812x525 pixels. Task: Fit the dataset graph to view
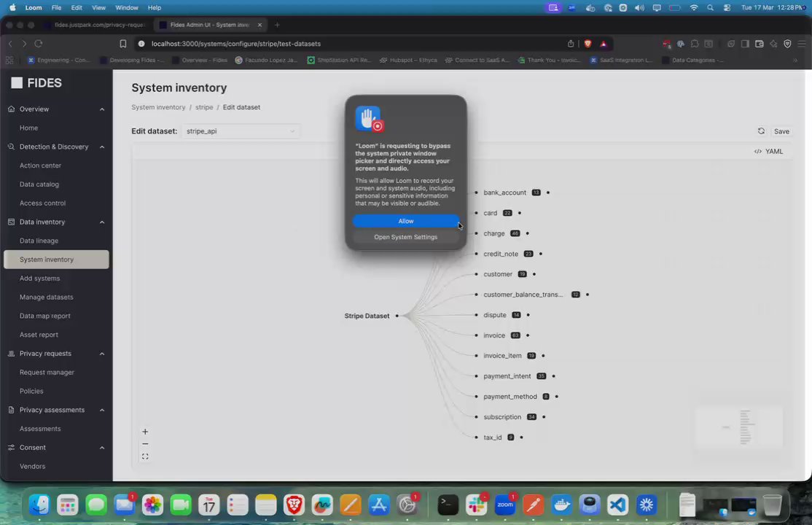coord(145,456)
